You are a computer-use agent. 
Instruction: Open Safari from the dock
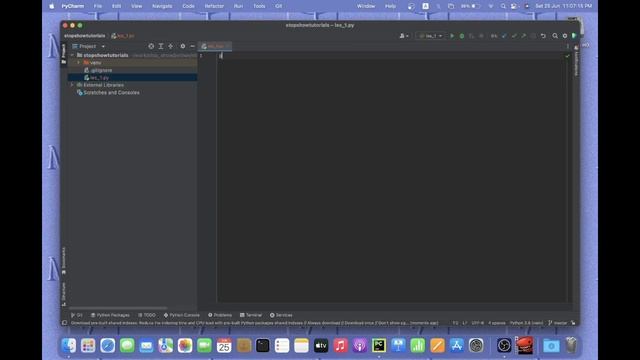(x=108, y=345)
